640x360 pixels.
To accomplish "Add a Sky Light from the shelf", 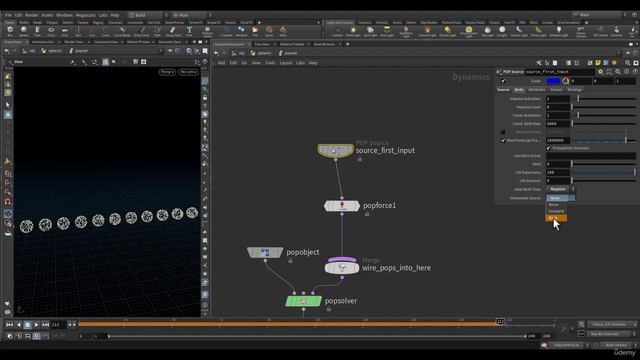I will [487, 31].
